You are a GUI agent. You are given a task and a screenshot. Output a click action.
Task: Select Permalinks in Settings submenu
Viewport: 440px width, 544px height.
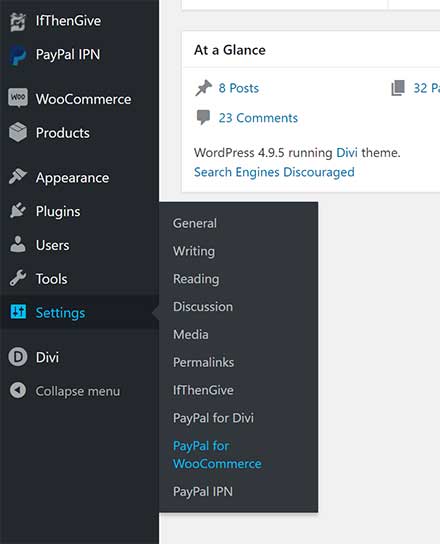coord(203,362)
